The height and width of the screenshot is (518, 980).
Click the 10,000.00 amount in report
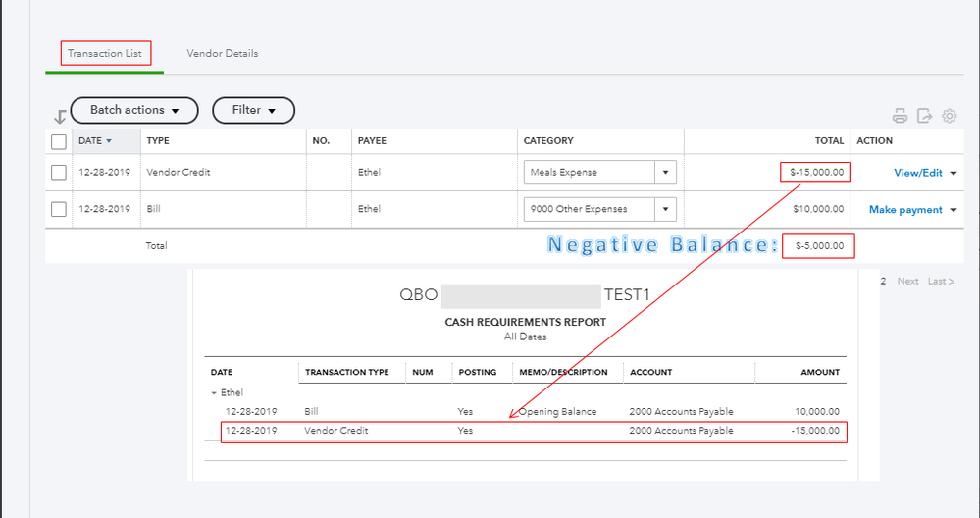[817, 412]
